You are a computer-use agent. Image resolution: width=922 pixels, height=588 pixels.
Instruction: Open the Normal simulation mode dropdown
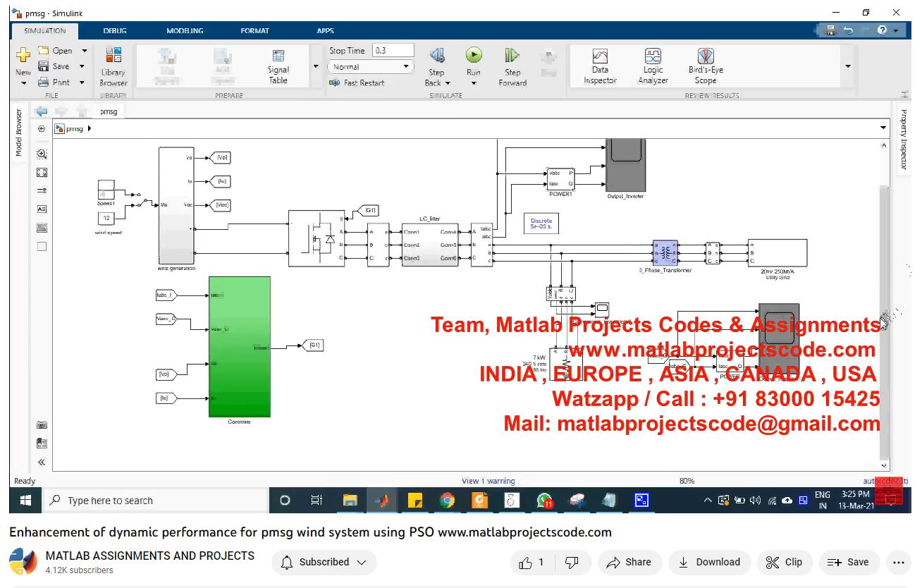[370, 67]
